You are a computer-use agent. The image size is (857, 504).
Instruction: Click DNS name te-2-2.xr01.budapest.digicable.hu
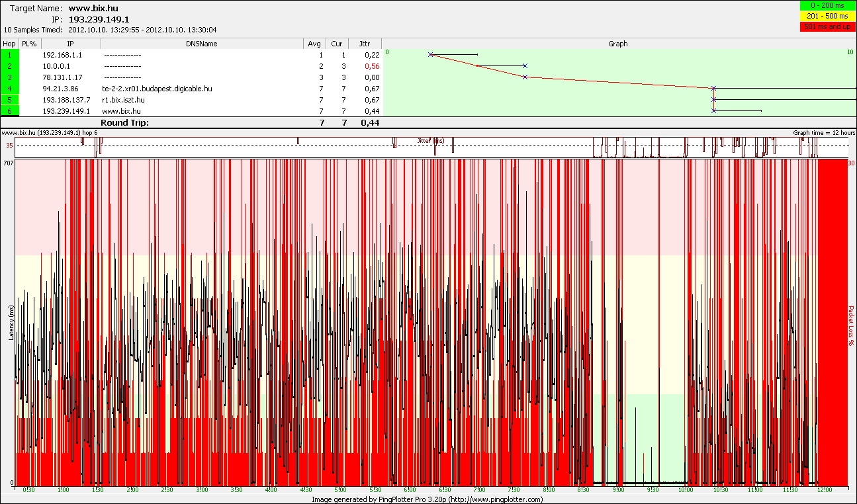(x=157, y=89)
